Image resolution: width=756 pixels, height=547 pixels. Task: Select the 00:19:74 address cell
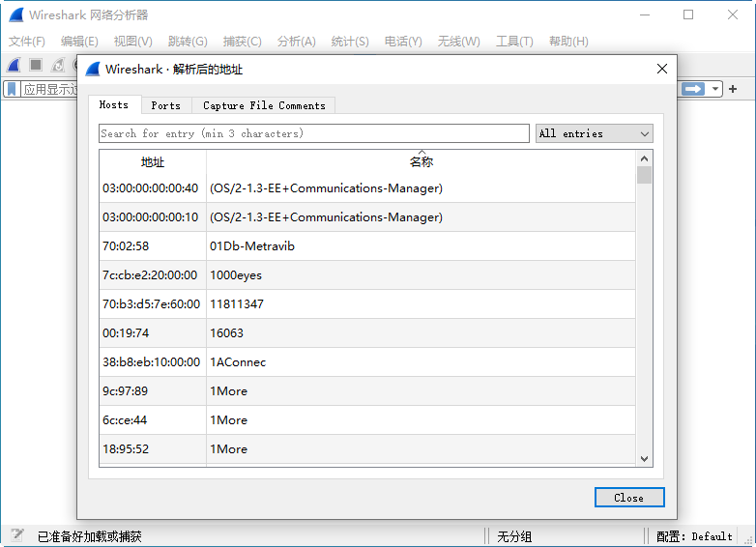click(153, 332)
